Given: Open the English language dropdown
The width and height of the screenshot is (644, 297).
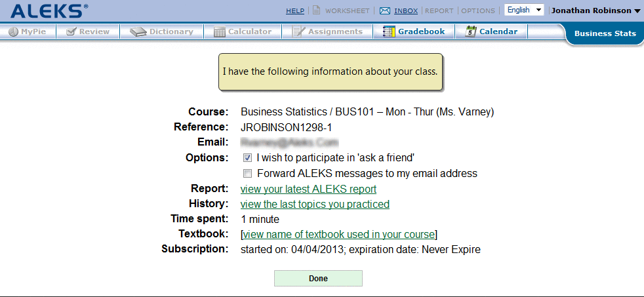Looking at the screenshot, I should 524,10.
